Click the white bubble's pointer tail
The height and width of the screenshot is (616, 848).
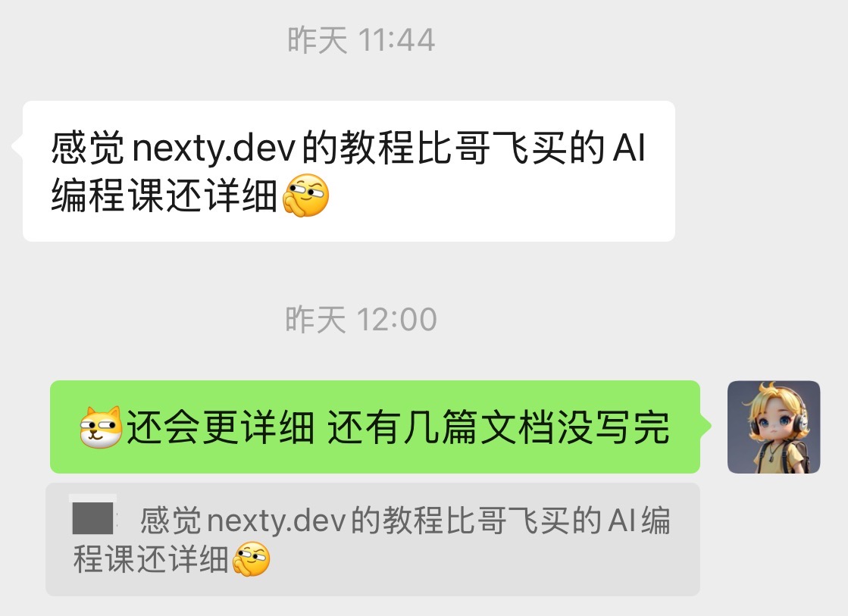pyautogui.click(x=17, y=146)
